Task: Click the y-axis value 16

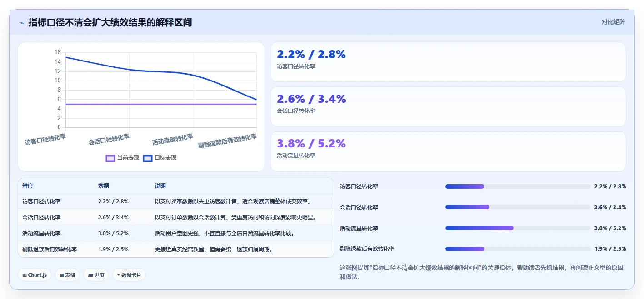Action: pyautogui.click(x=57, y=52)
